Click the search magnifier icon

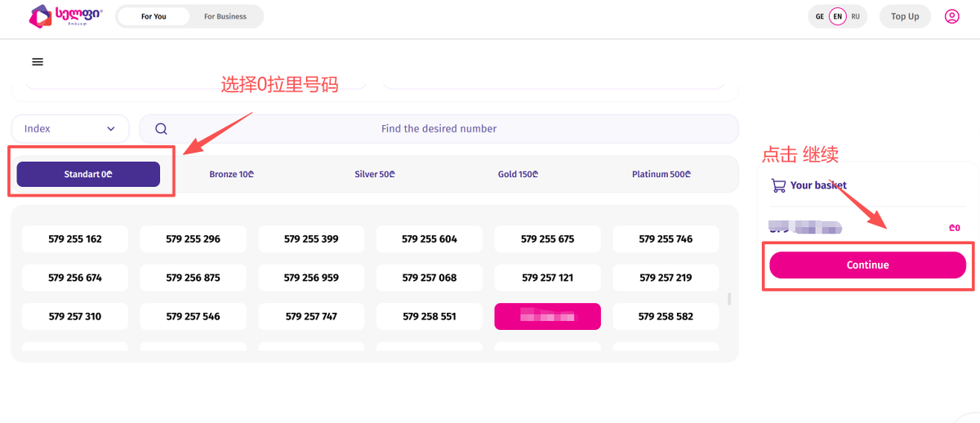click(161, 128)
